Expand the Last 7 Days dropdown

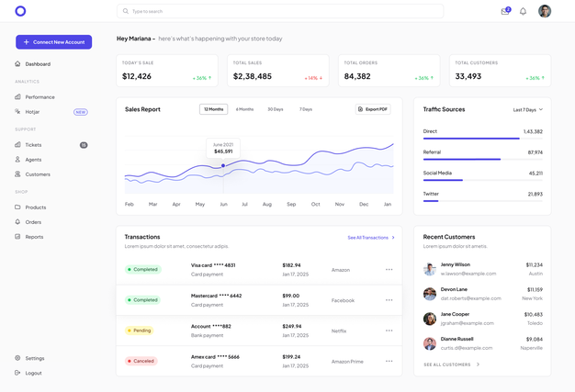pos(527,109)
